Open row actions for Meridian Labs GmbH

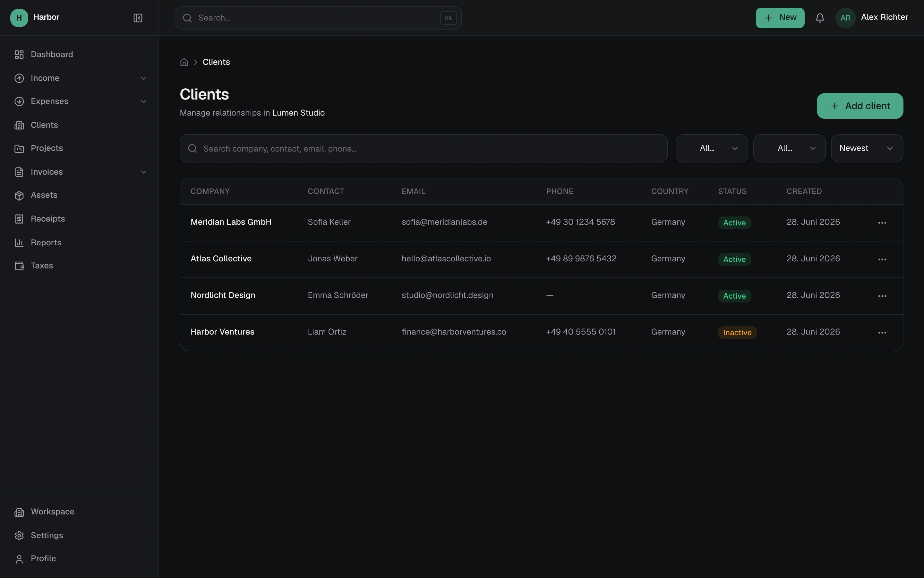coord(882,223)
